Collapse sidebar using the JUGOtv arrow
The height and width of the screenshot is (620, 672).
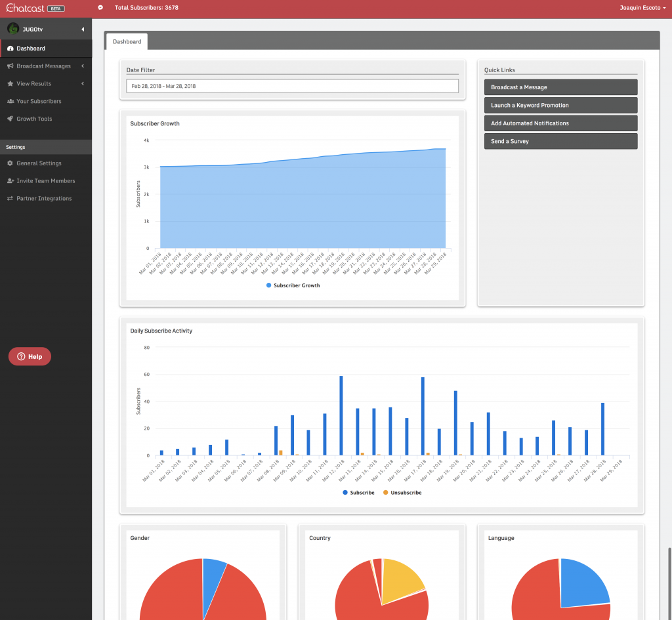83,30
